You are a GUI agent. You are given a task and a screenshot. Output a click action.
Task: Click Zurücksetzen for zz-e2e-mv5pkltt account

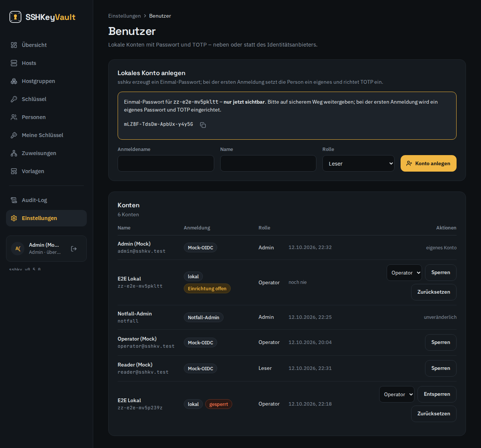pos(434,292)
